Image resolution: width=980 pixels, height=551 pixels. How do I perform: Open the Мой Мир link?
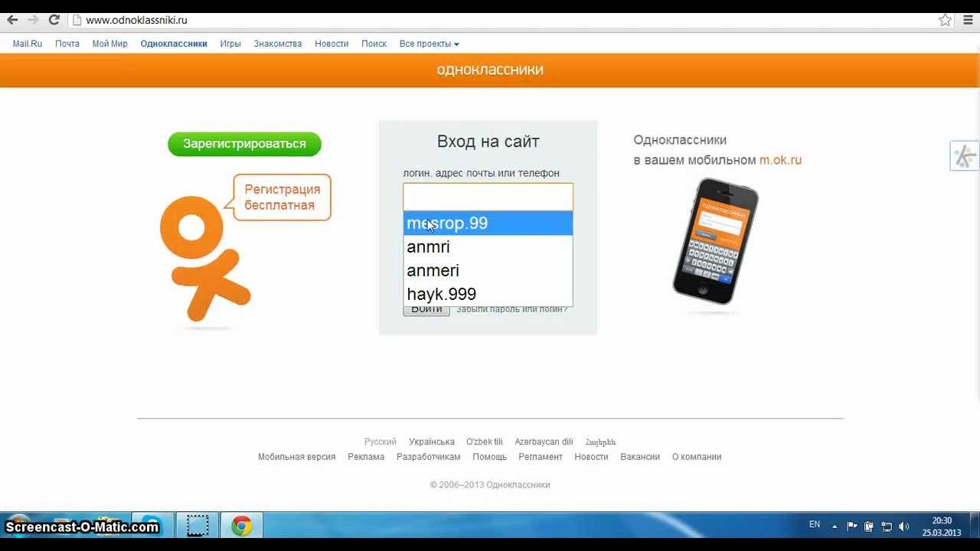[x=109, y=44]
